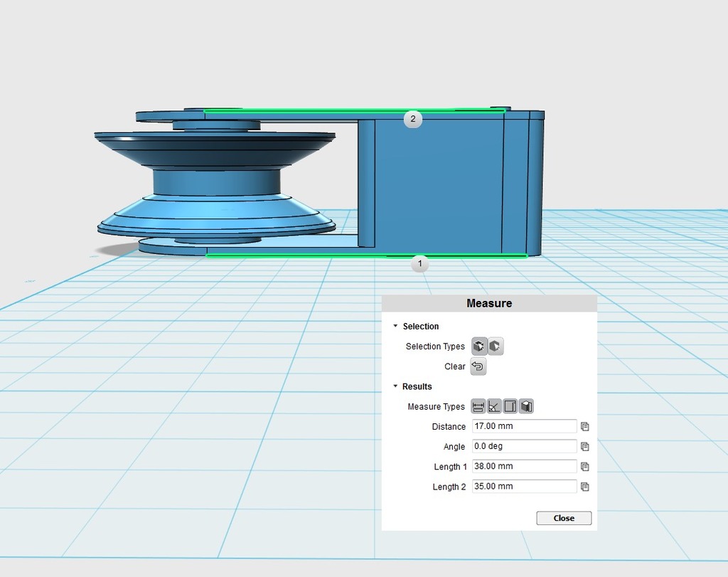Click the Clear selections undo icon
728x577 pixels.
478,366
